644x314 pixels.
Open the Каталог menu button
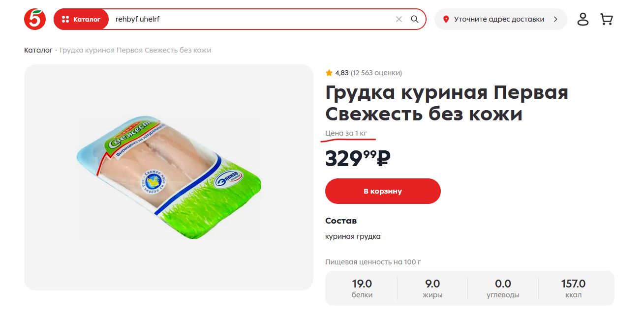(x=81, y=19)
